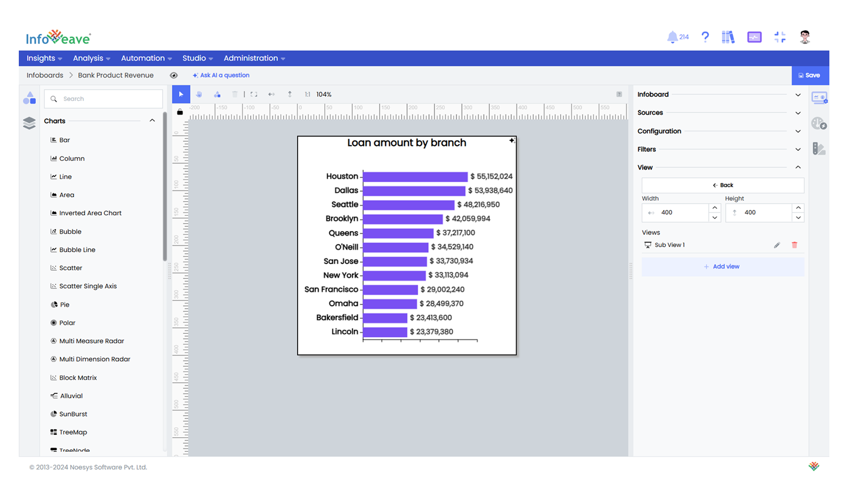Open the library books icon
The width and height of the screenshot is (851, 504).
pyautogui.click(x=728, y=37)
